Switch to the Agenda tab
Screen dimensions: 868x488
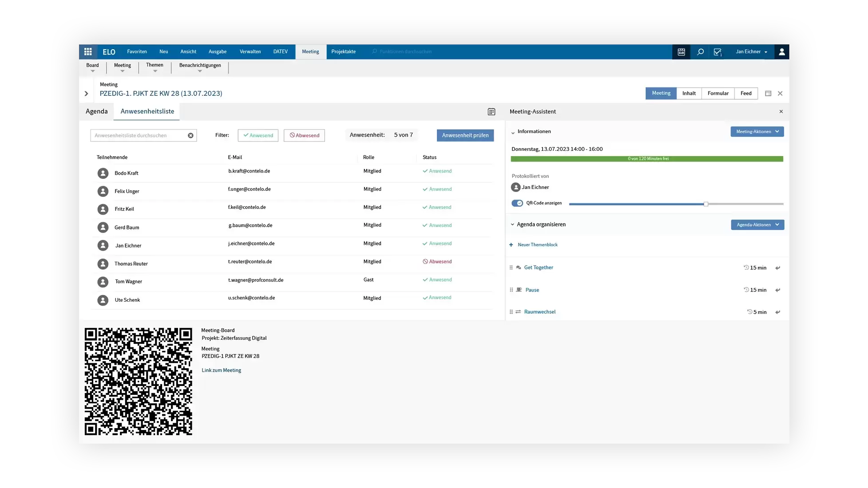96,111
